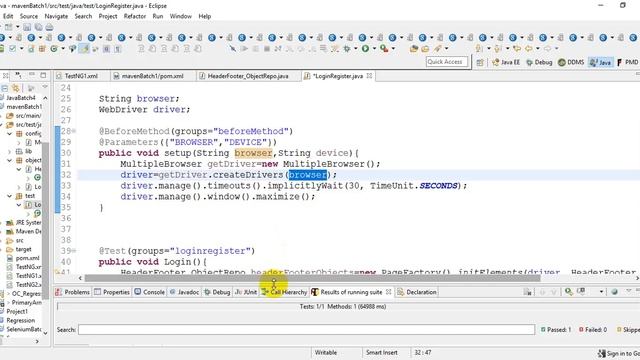Image resolution: width=640 pixels, height=360 pixels.
Task: Close the LoginRegister.java editor tab
Action: pos(369,76)
